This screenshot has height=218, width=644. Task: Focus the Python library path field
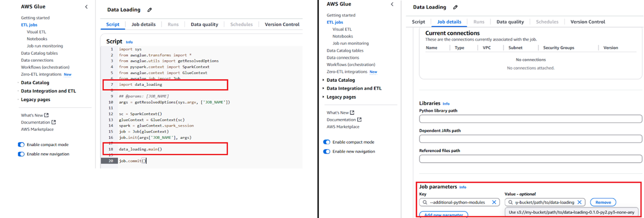pos(531,119)
